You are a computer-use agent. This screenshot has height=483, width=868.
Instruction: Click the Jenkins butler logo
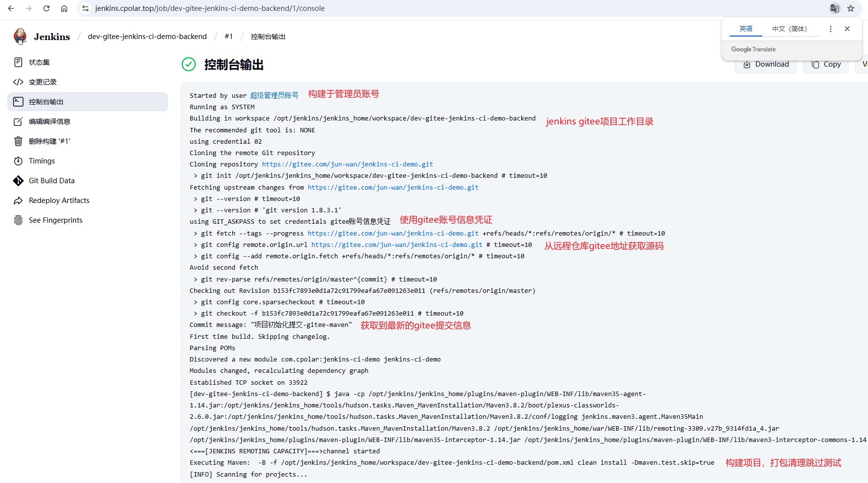click(x=20, y=37)
